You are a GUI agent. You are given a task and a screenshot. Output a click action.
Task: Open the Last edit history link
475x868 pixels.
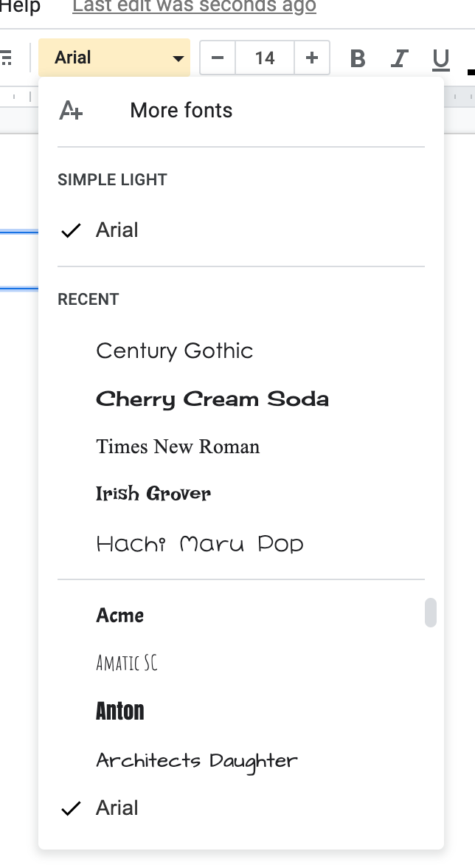coord(194,7)
